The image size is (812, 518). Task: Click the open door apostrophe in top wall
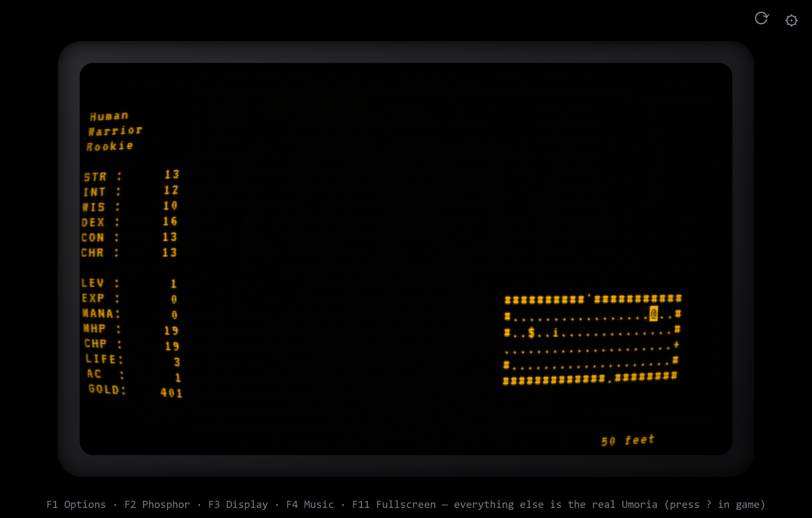[589, 297]
